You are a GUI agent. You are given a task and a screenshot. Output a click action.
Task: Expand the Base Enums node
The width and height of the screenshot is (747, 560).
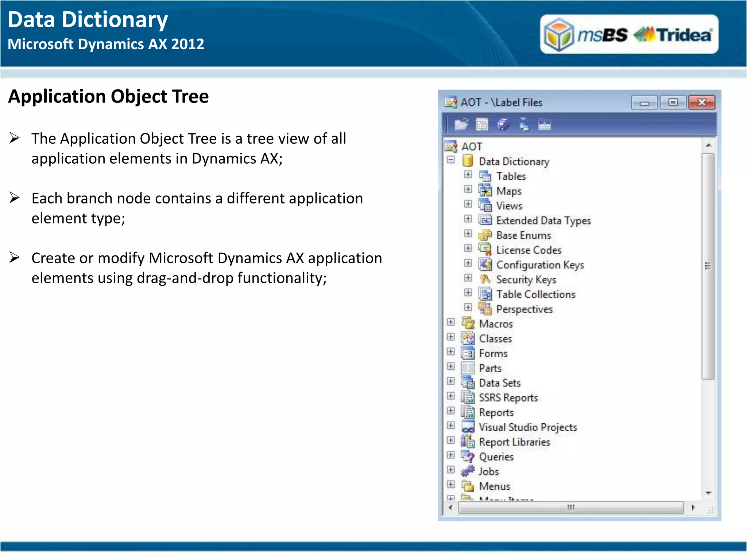pyautogui.click(x=468, y=233)
